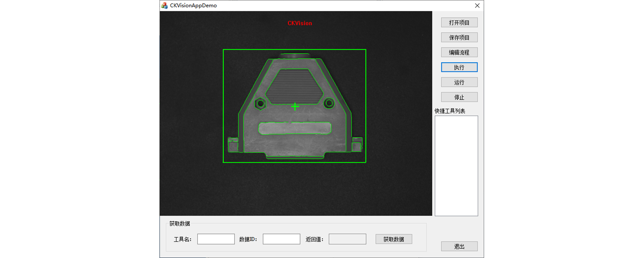Click the 打开项目 button
644x258 pixels.
click(x=459, y=22)
